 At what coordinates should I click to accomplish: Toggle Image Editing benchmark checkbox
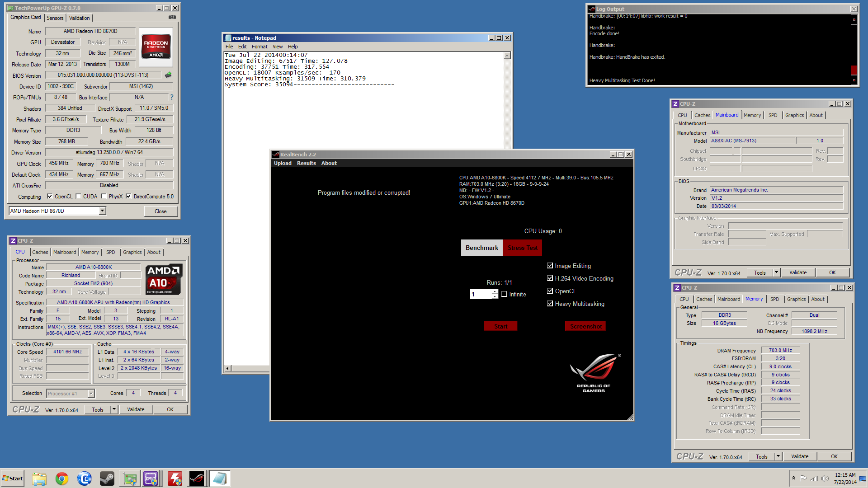coord(550,266)
